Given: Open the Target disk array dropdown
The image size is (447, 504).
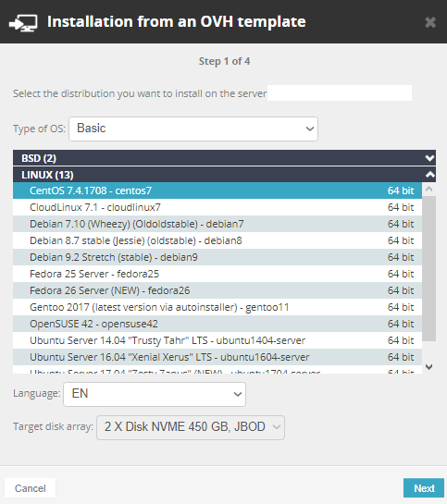Looking at the screenshot, I should 191,427.
